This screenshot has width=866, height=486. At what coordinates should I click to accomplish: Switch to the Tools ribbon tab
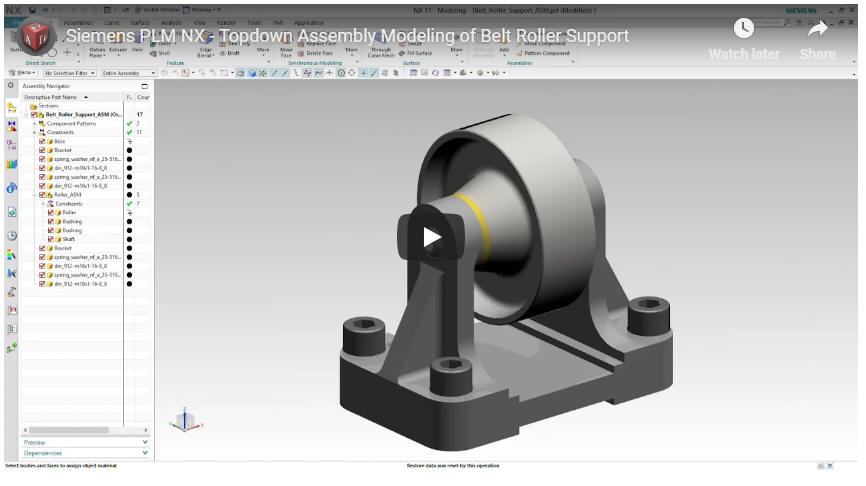point(255,23)
